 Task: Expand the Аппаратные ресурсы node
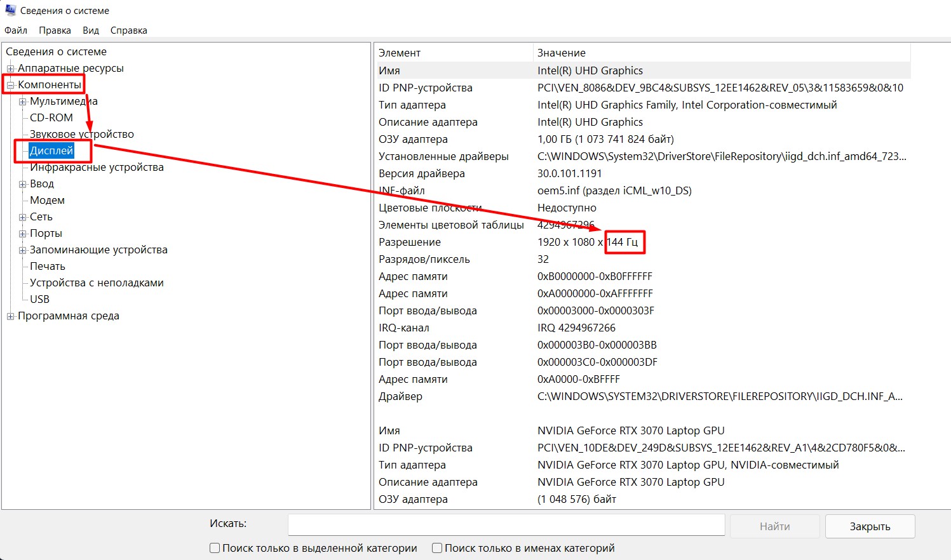tap(10, 68)
